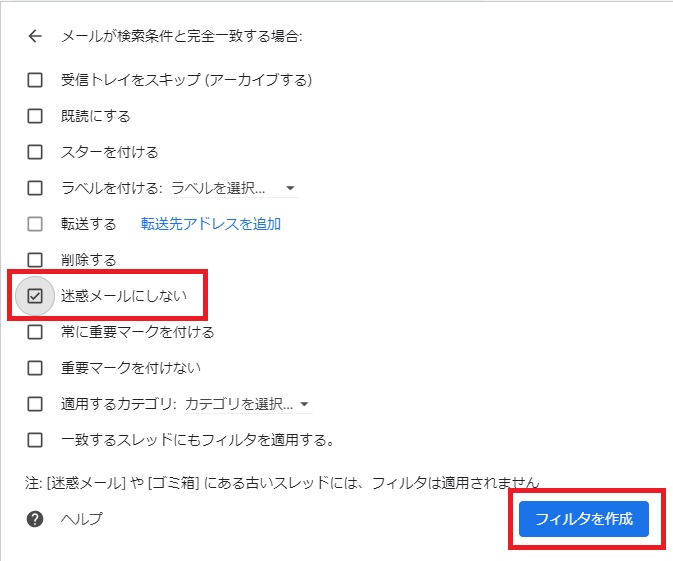
Task: Enable 常に重要マークを付ける checkbox
Action: [35, 332]
